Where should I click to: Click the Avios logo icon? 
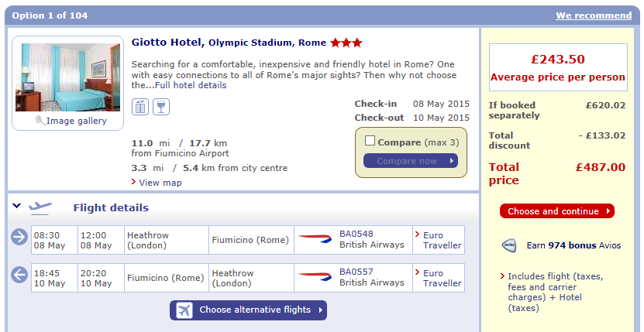click(508, 245)
